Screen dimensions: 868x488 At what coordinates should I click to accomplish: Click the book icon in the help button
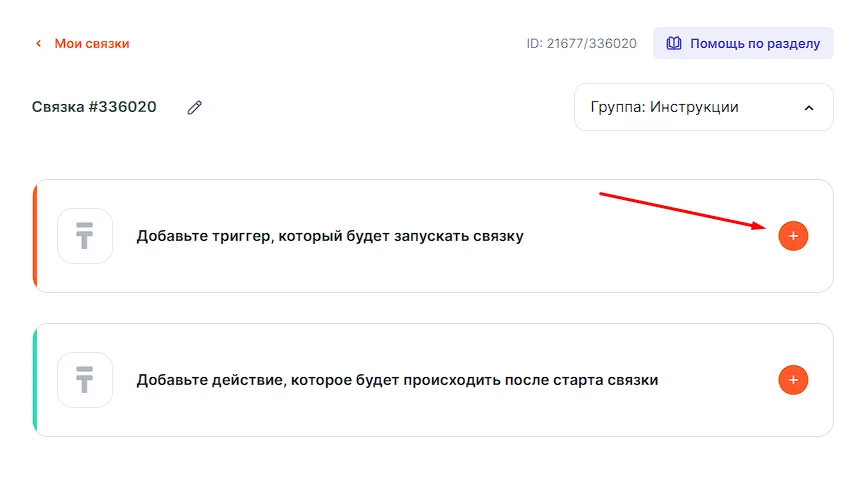674,43
